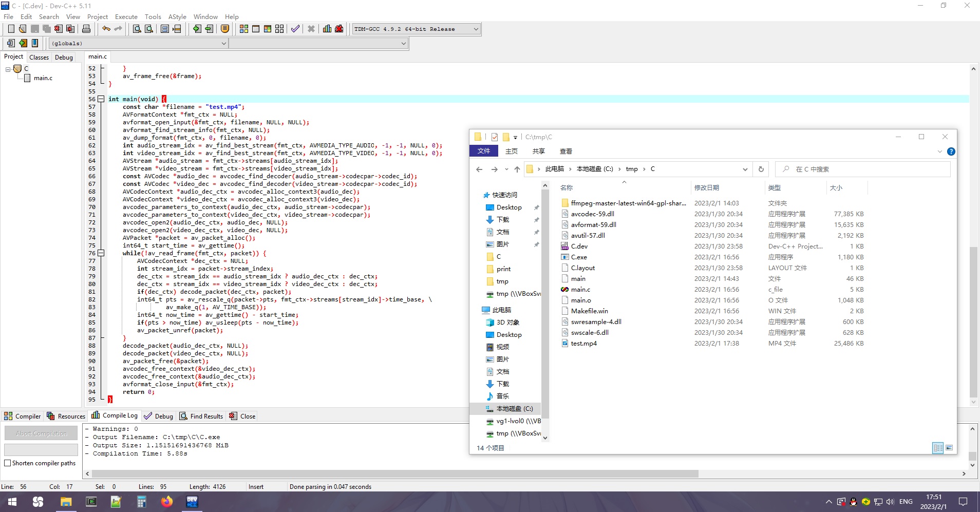Click the Abort Compilation button
Image resolution: width=980 pixels, height=512 pixels.
pyautogui.click(x=41, y=433)
